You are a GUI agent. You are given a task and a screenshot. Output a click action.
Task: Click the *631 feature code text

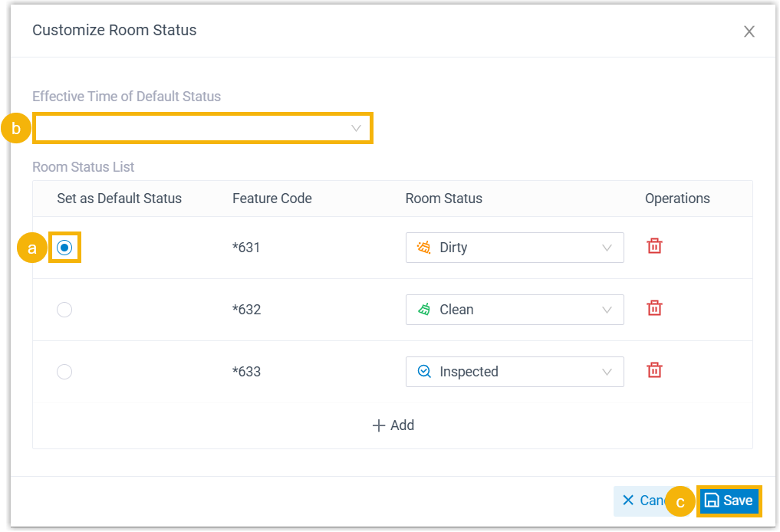tap(246, 248)
